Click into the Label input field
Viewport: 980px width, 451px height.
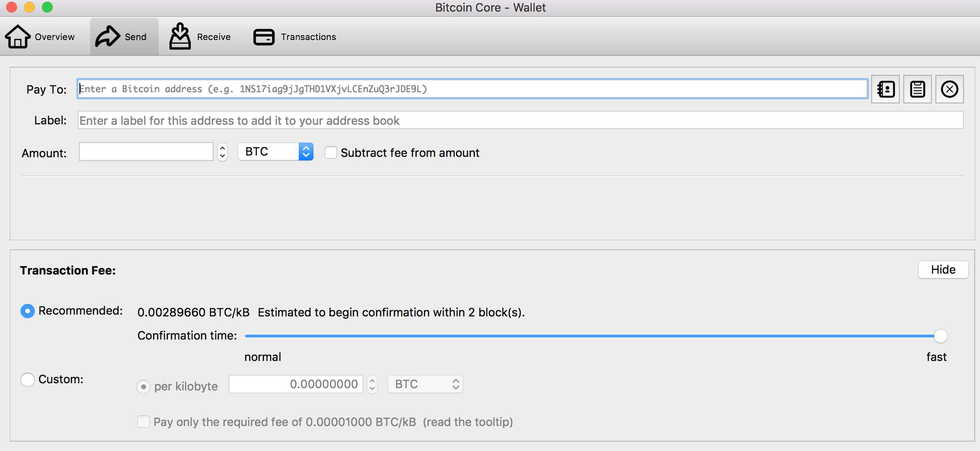[x=521, y=120]
